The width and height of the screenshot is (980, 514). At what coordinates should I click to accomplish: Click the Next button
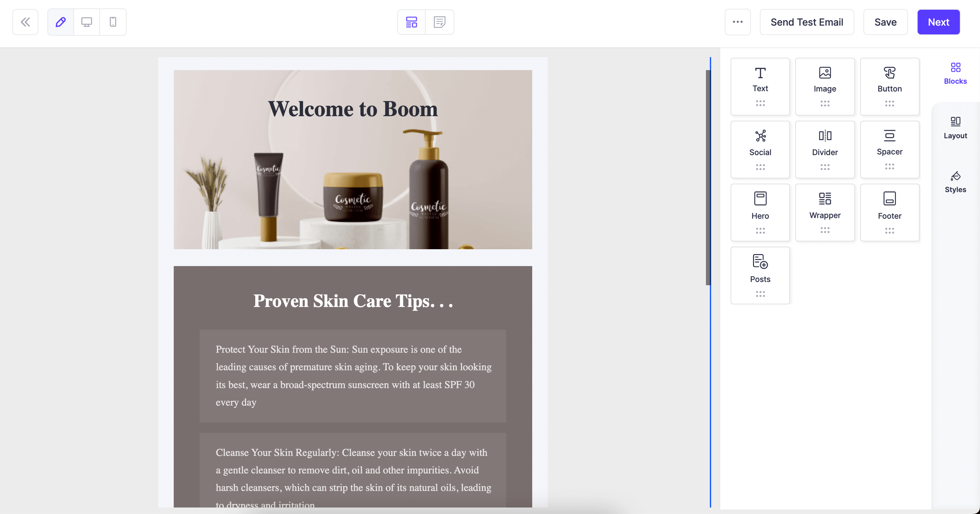pos(938,22)
